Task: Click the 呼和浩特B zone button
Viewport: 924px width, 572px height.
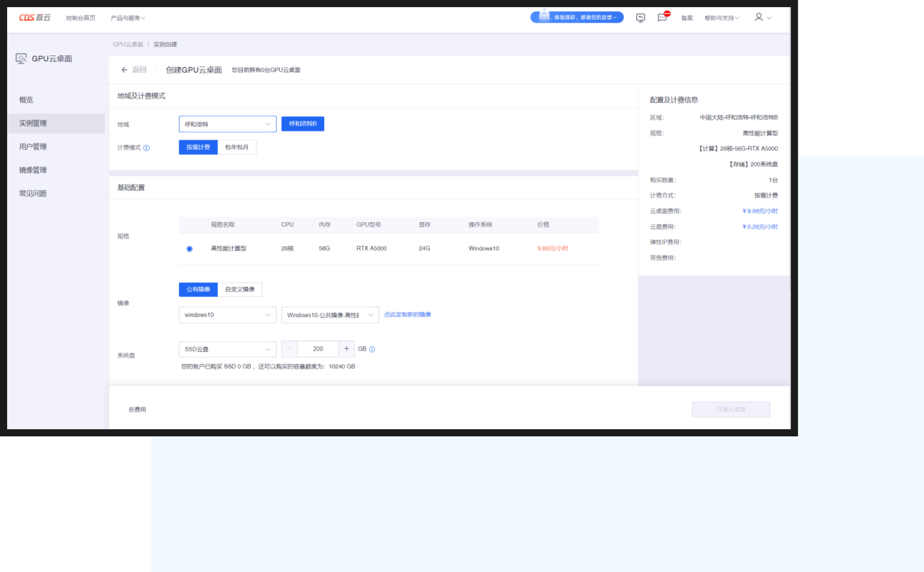Action: tap(303, 124)
